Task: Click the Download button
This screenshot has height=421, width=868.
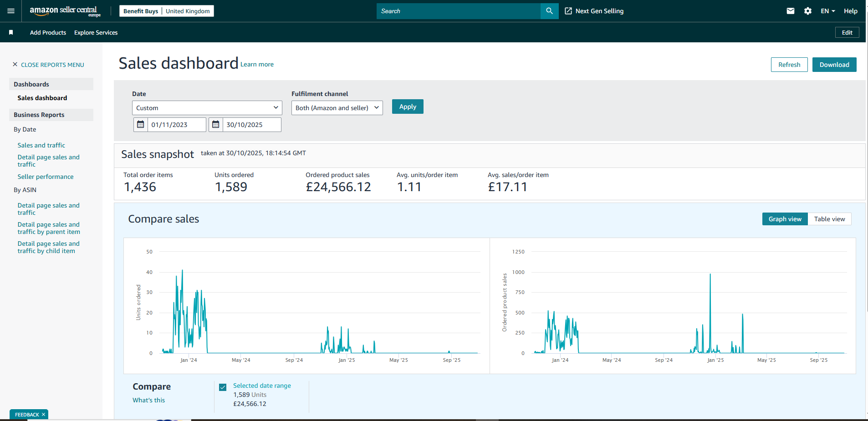Action: click(834, 65)
